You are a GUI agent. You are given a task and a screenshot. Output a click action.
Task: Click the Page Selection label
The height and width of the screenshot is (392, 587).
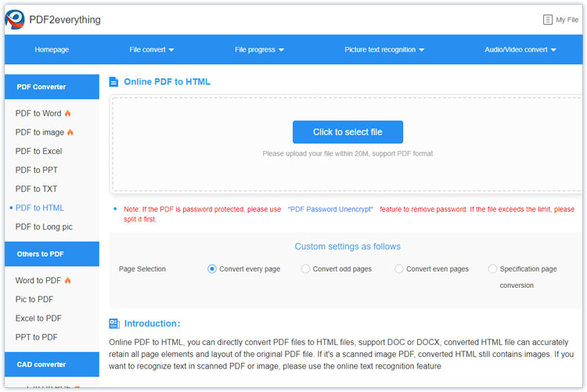click(x=142, y=269)
